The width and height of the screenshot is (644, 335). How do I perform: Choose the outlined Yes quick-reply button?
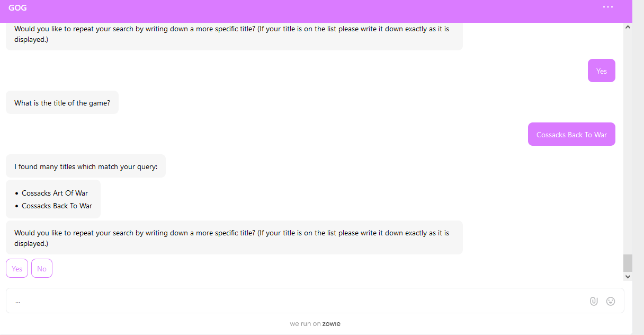[17, 269]
